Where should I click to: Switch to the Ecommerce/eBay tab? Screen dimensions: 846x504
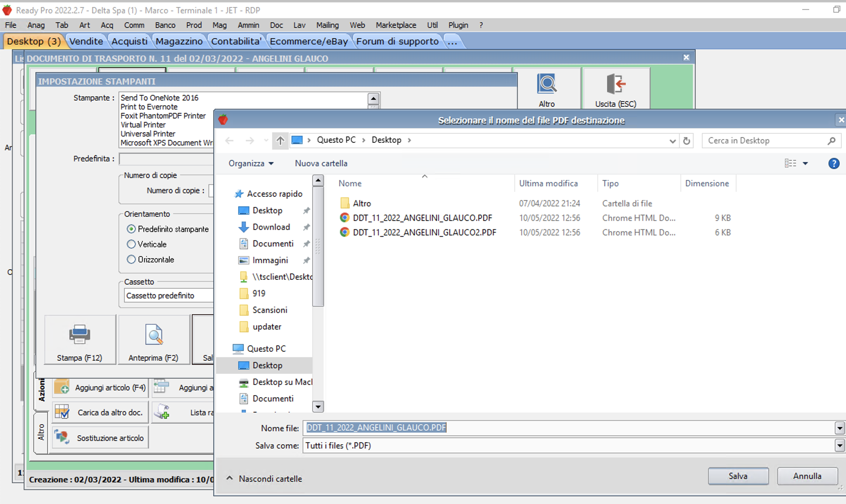[309, 41]
